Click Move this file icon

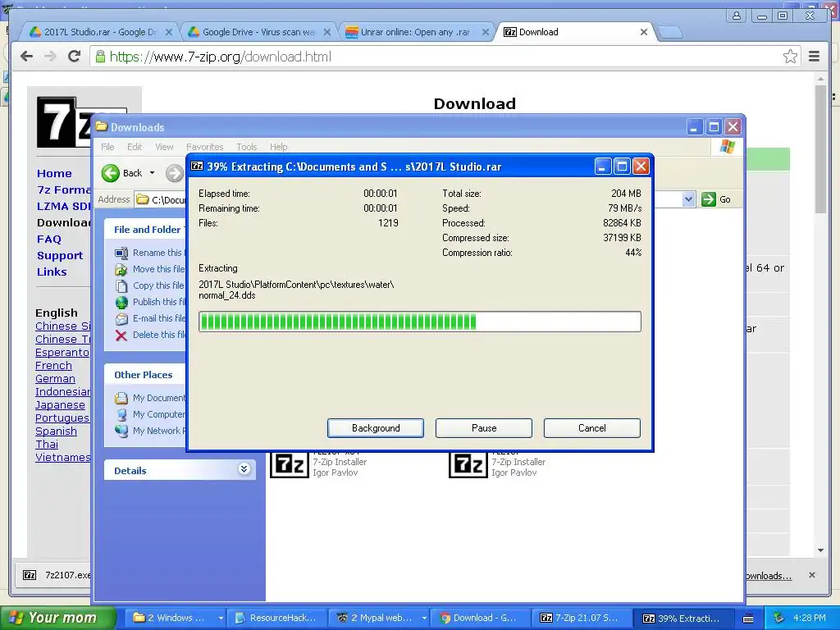click(121, 269)
